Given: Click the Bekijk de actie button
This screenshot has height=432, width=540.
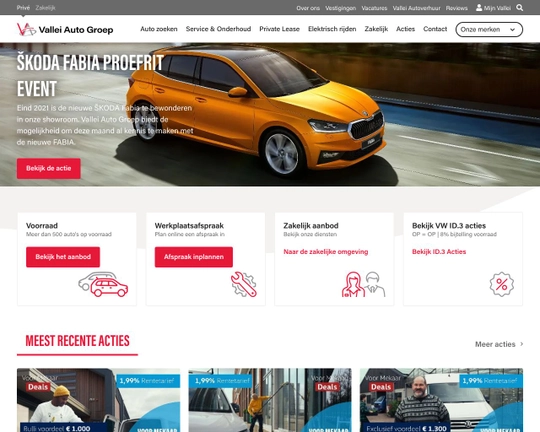Looking at the screenshot, I should 49,168.
